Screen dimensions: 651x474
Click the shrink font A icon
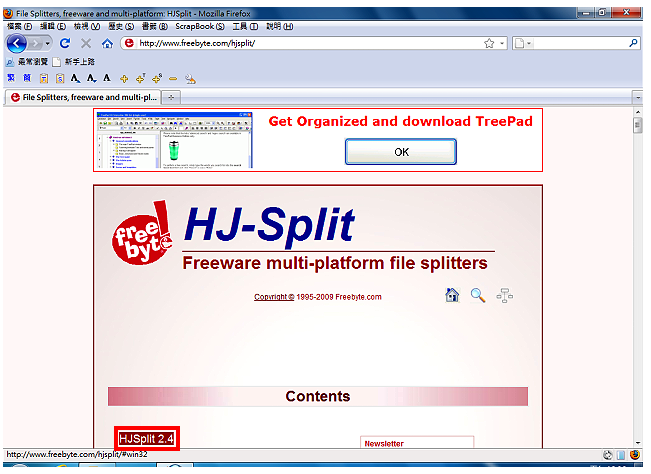click(91, 78)
